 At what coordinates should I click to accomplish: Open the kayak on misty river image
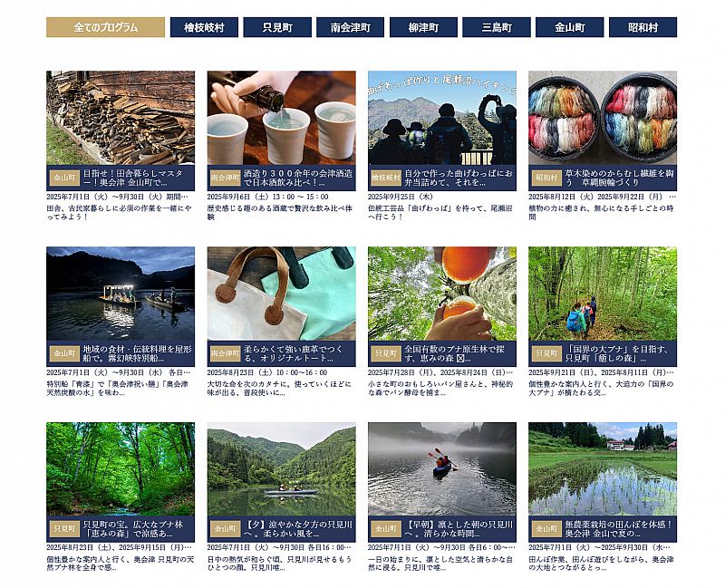442,468
